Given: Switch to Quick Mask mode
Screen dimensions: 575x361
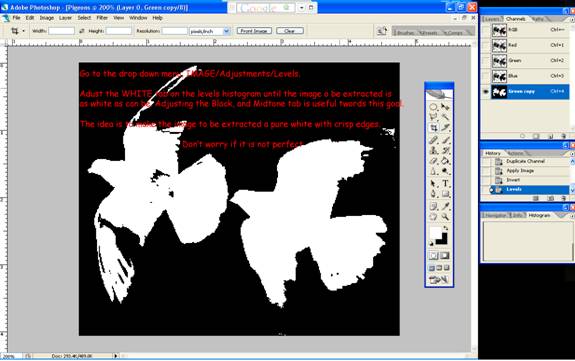Looking at the screenshot, I should pyautogui.click(x=444, y=256).
